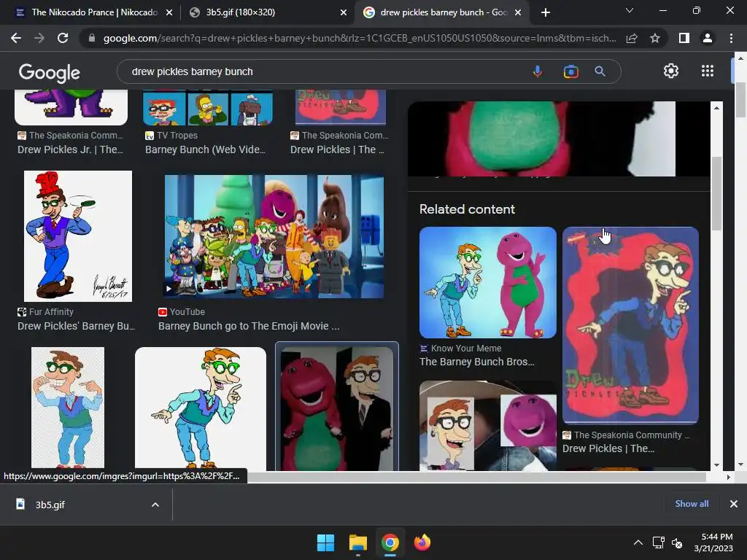Screen dimensions: 747x560
Task: Open the Barney Bunch Emoji Movie video thumbnail
Action: [274, 237]
